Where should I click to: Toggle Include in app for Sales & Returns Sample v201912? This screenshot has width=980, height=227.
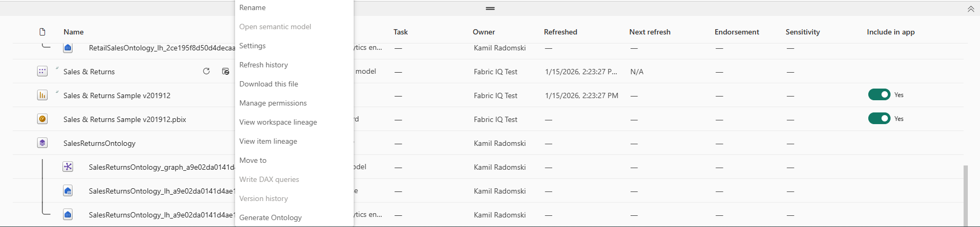tap(879, 94)
